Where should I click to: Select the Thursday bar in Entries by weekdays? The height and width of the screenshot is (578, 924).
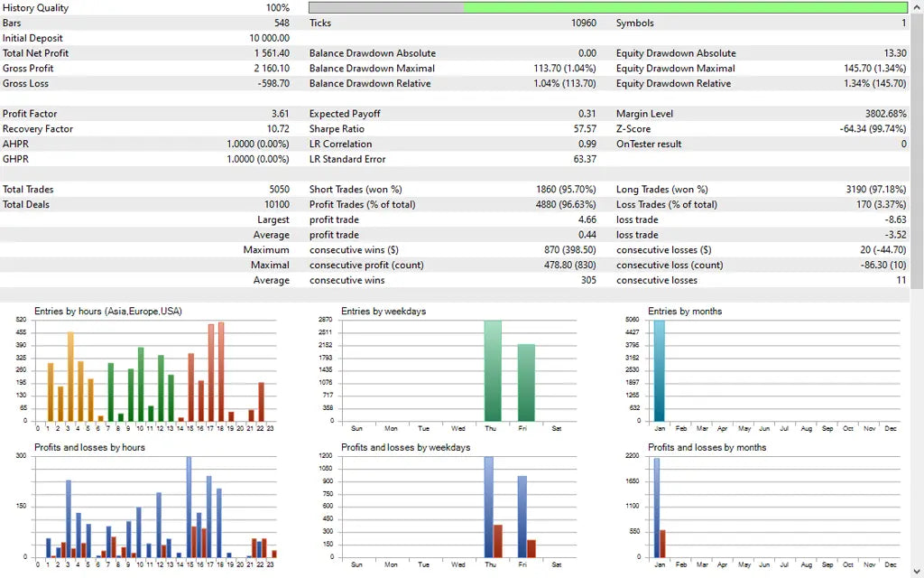point(491,370)
